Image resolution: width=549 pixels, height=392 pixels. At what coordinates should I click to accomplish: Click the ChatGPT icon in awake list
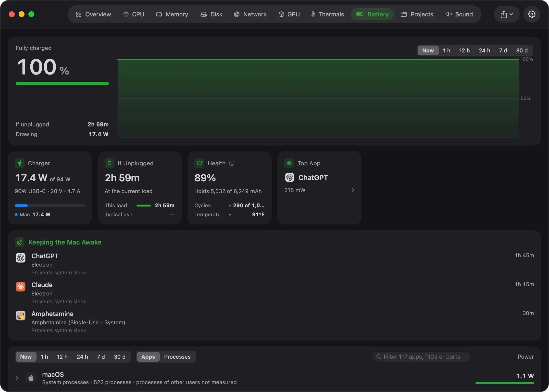click(21, 258)
